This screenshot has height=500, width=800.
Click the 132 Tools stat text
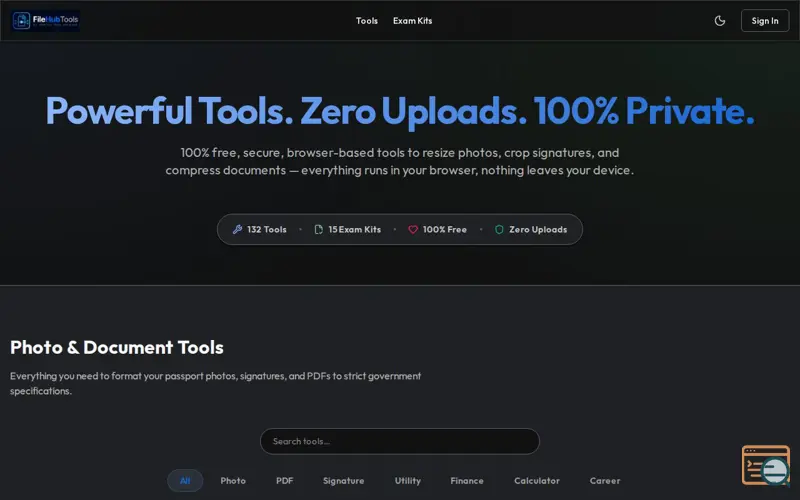(267, 230)
